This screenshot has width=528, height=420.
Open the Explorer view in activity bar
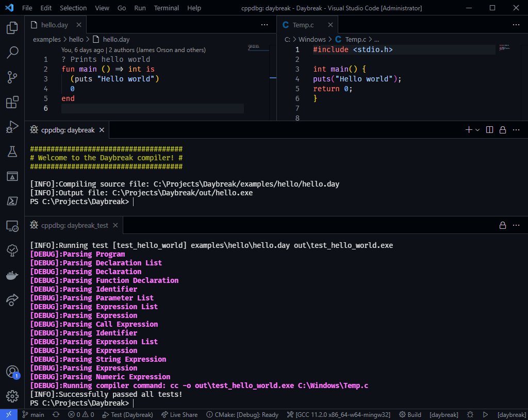point(12,28)
